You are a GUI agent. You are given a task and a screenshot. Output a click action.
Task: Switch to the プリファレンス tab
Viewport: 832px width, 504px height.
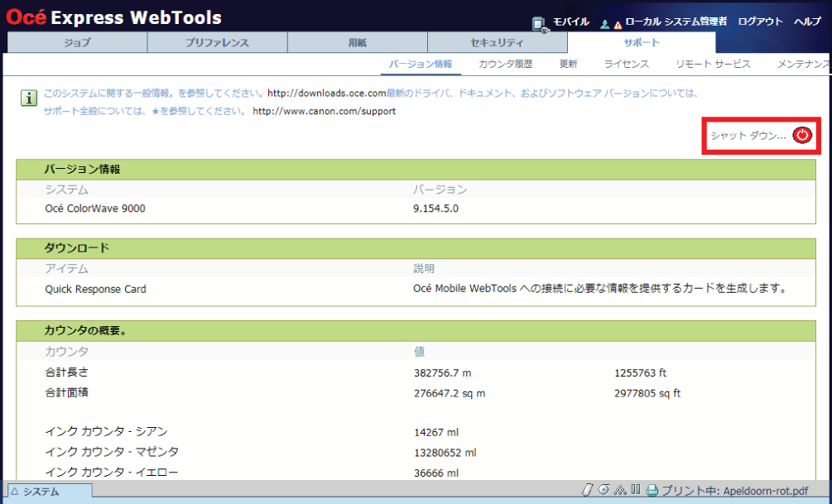[217, 42]
